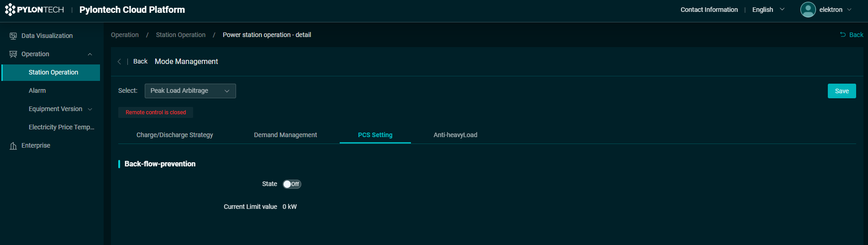Toggle the Back-flow-prevention State switch
The height and width of the screenshot is (245, 868).
coord(292,184)
